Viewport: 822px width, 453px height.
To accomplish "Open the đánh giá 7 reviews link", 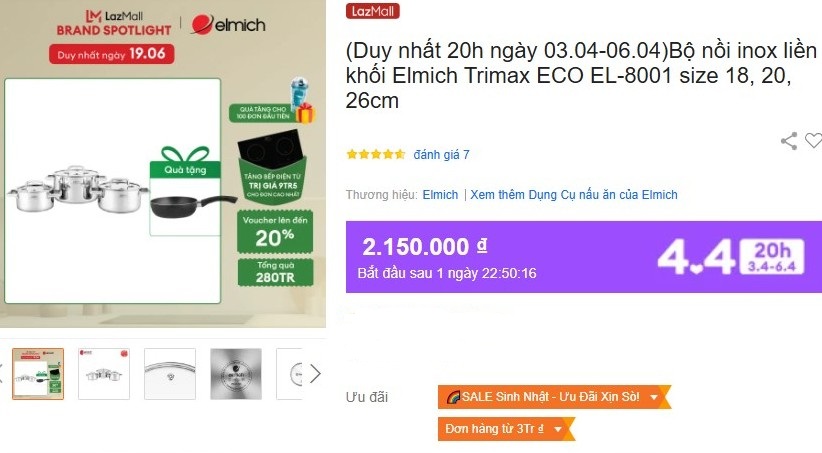I will click(x=441, y=155).
